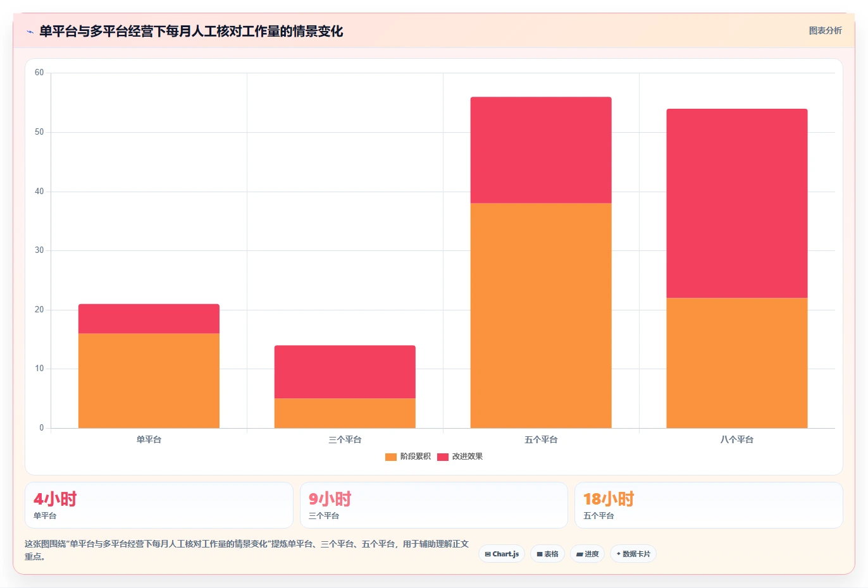Click the 进度 tag
Viewport: 868px width, 588px height.
(x=587, y=554)
